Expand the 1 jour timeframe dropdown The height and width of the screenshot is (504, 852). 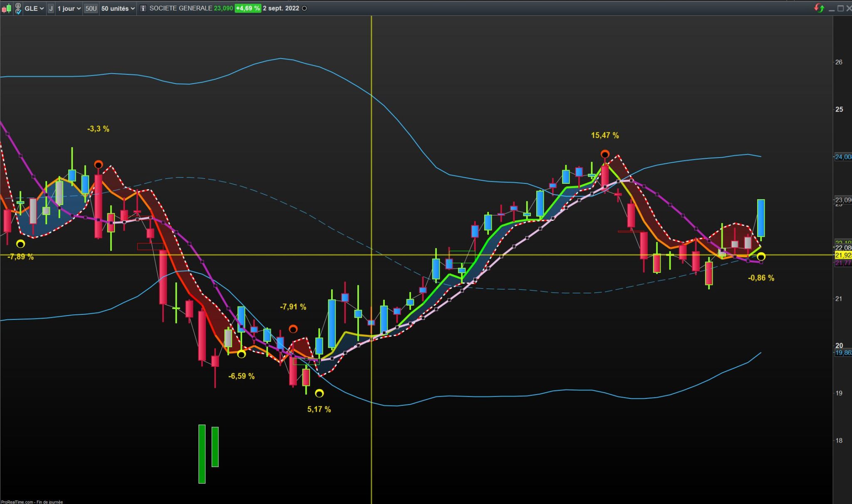(x=69, y=8)
